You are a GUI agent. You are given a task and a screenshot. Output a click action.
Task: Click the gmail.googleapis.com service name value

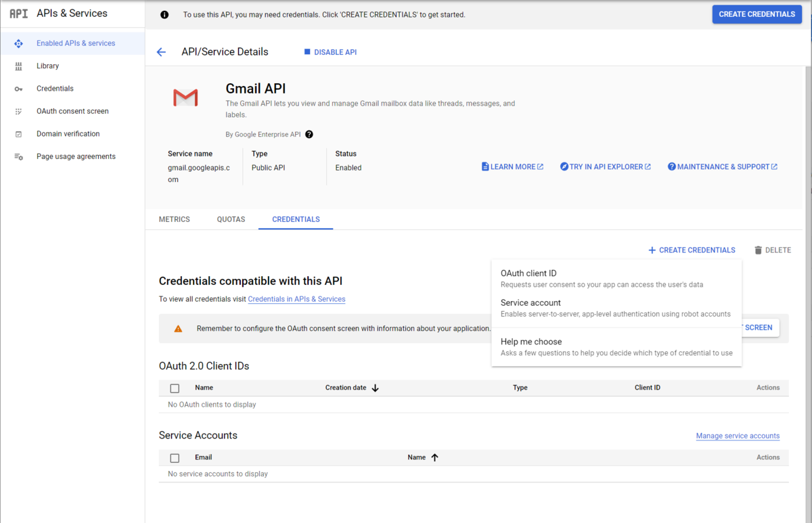pos(199,174)
